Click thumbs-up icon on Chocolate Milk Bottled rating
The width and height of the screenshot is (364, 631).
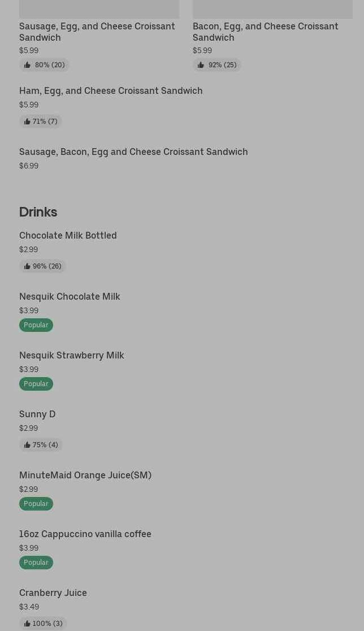(27, 266)
